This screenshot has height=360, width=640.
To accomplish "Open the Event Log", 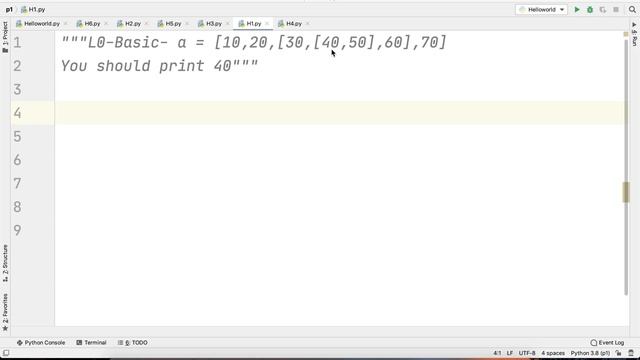I will pyautogui.click(x=607, y=342).
